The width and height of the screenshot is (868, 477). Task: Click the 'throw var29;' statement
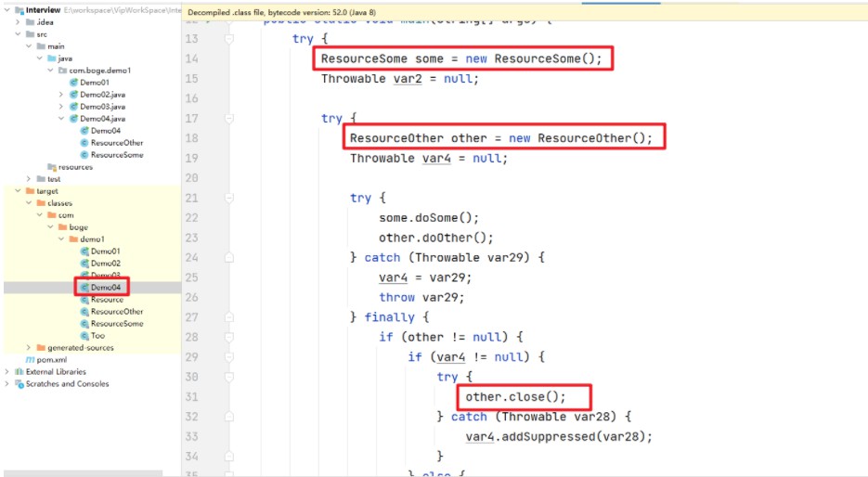(421, 298)
